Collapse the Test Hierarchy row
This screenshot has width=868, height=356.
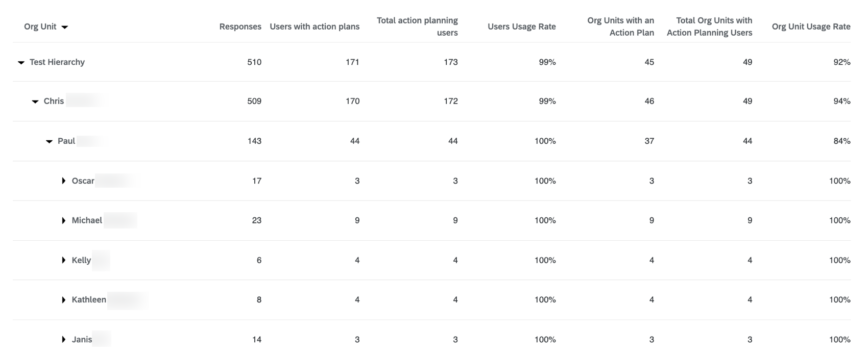[x=21, y=62]
